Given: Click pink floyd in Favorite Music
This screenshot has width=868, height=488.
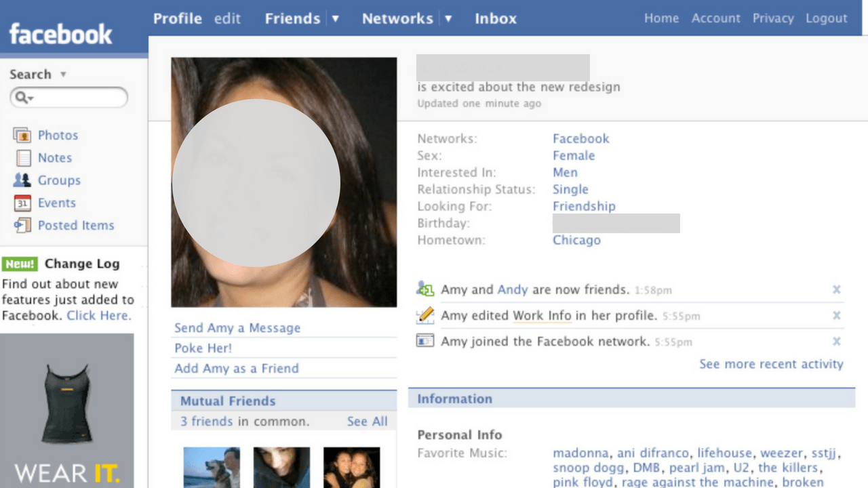Looking at the screenshot, I should point(583,482).
